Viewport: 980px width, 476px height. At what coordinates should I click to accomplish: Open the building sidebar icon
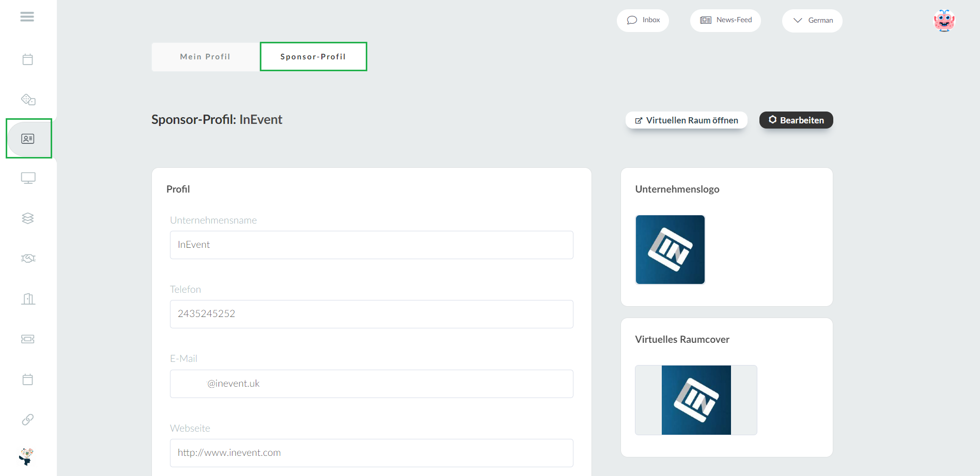[x=28, y=299]
